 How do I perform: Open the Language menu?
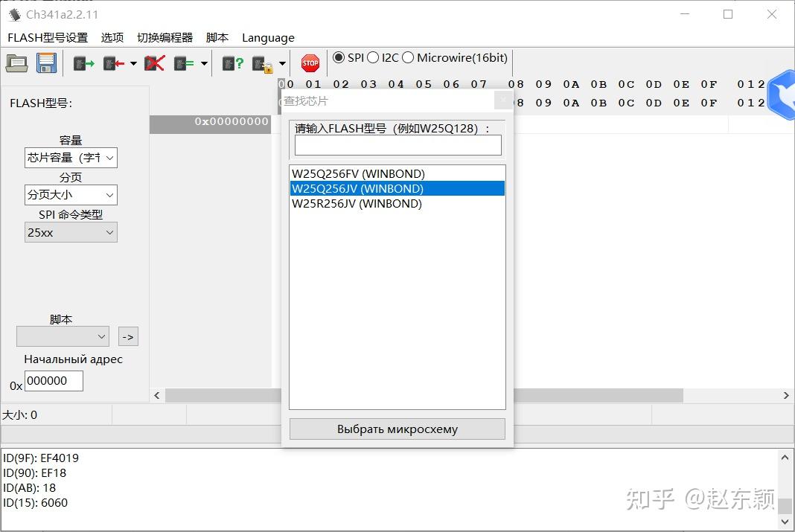coord(268,38)
